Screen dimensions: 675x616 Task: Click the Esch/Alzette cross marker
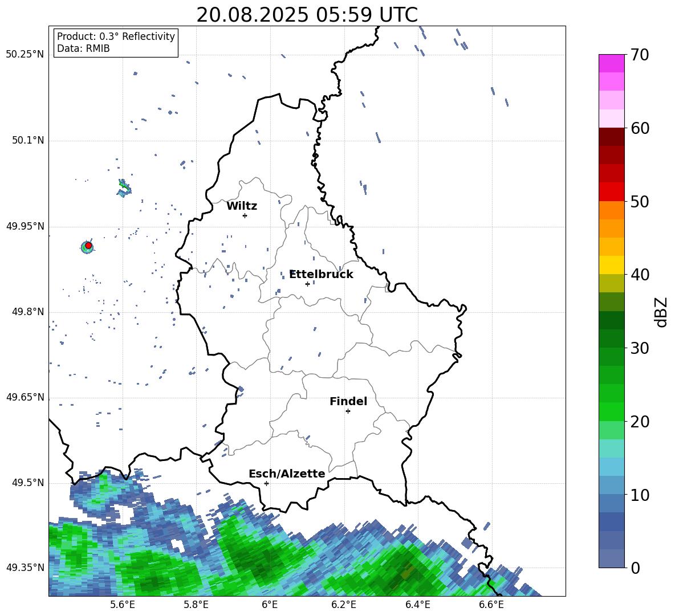click(x=266, y=483)
